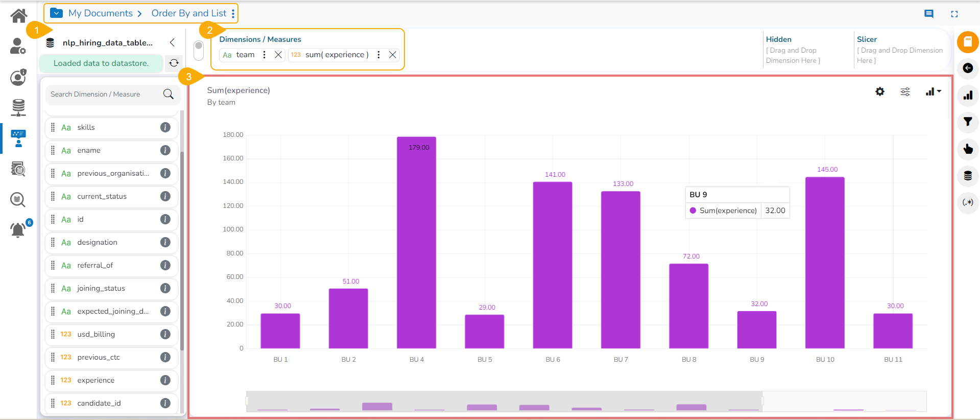Remove the team dimension chip
Screen dimensions: 980x420
pyautogui.click(x=278, y=55)
